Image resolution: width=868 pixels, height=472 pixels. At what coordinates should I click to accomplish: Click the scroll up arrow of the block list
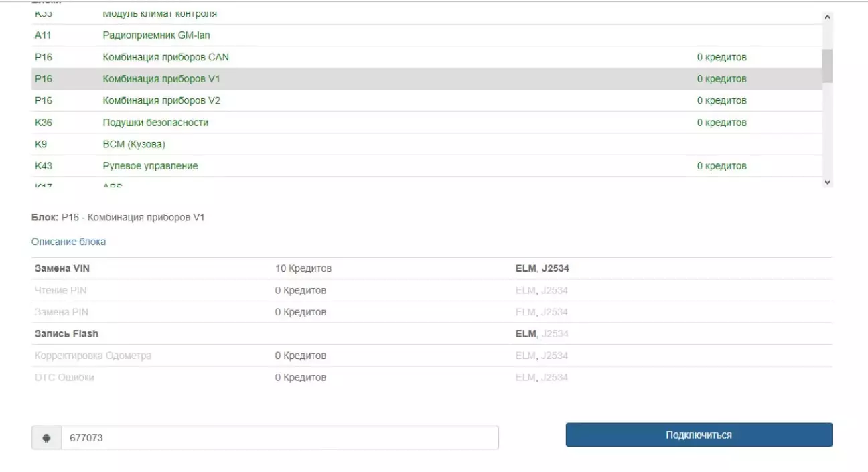pyautogui.click(x=827, y=17)
